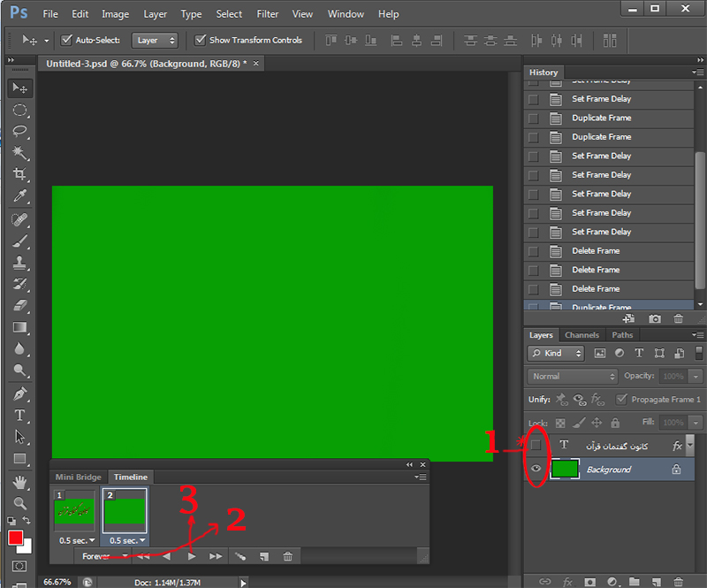Select timeline frame 1 thumbnail
The image size is (707, 588).
tap(74, 511)
